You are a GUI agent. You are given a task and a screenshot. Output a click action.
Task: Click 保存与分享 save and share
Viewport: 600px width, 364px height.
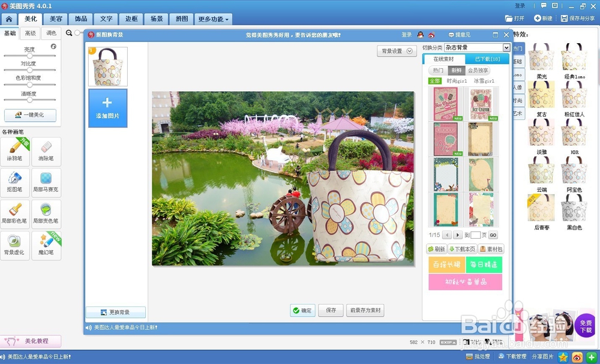tap(577, 19)
